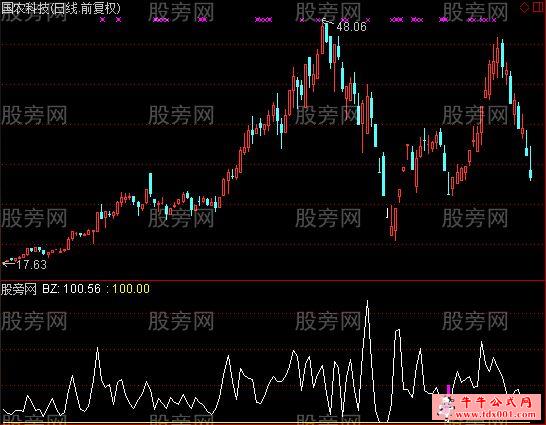The height and width of the screenshot is (425, 546).
Task: Click the 牛牛公式网 banner title
Action: [497, 402]
